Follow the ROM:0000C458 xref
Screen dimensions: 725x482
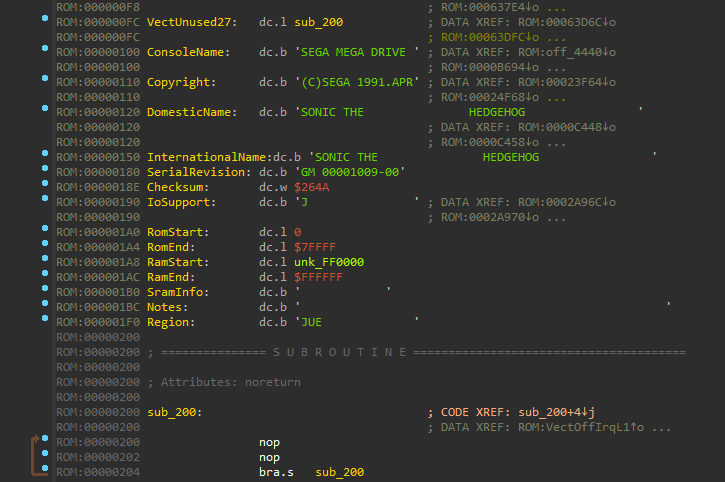click(490, 142)
